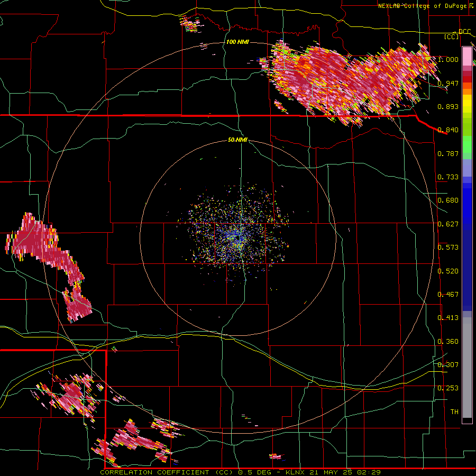Click the DCC label near the color scale
The width and height of the screenshot is (476, 476).
click(464, 31)
